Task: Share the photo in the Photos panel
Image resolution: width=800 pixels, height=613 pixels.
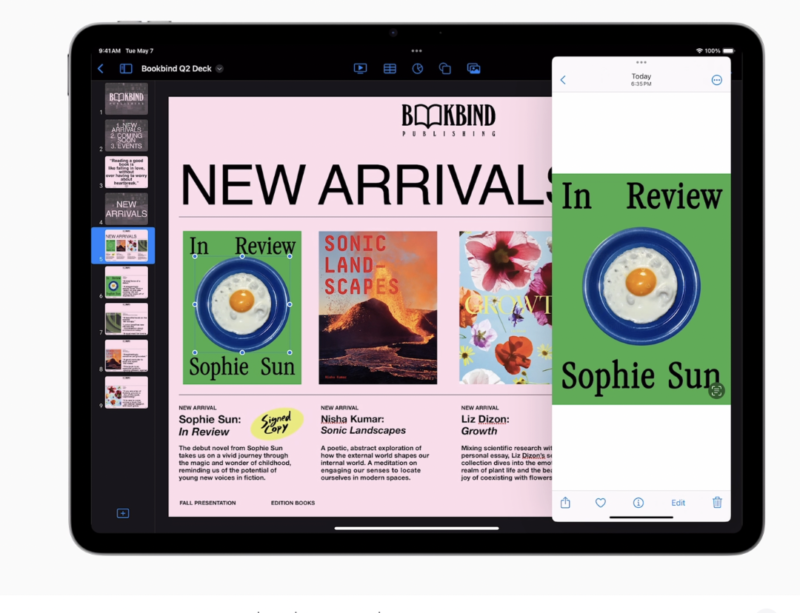Action: tap(565, 503)
